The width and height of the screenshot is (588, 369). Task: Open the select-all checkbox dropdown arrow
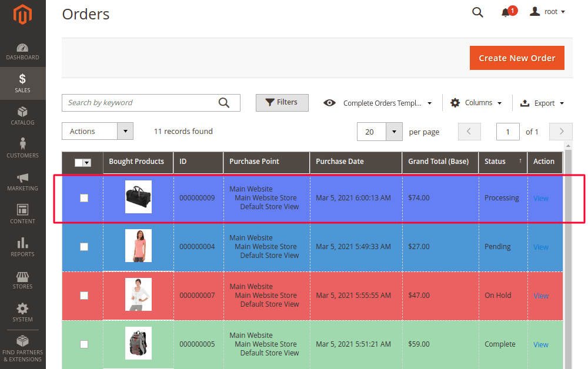click(x=87, y=163)
